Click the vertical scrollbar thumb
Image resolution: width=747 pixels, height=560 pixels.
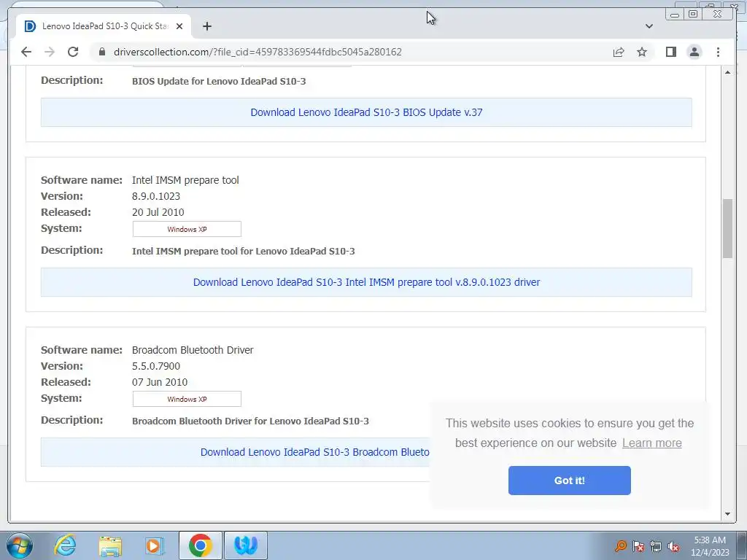click(727, 228)
